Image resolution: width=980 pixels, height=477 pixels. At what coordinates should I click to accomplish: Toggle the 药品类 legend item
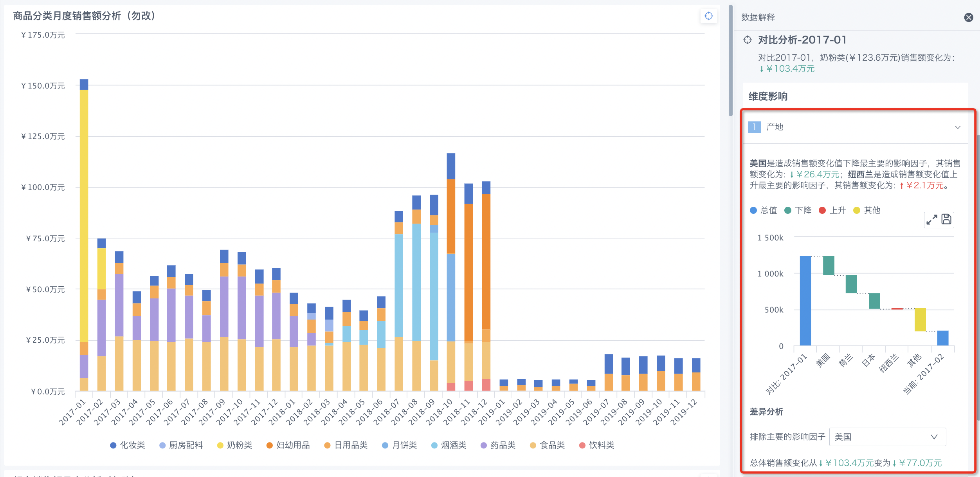498,445
